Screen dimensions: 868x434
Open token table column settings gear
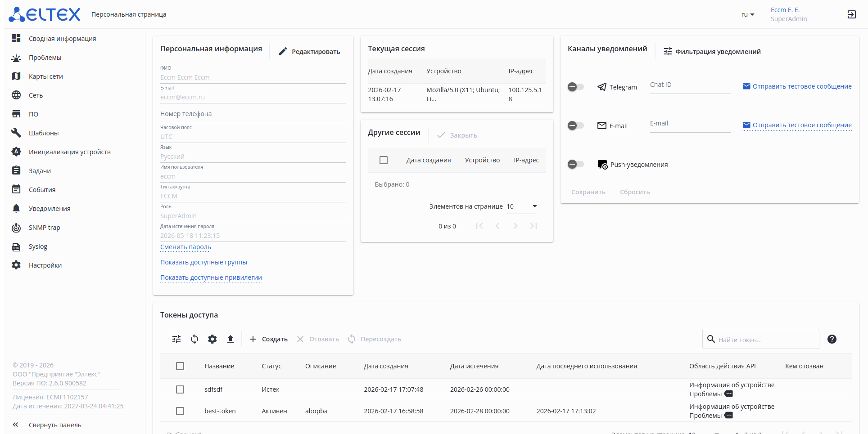pyautogui.click(x=212, y=339)
